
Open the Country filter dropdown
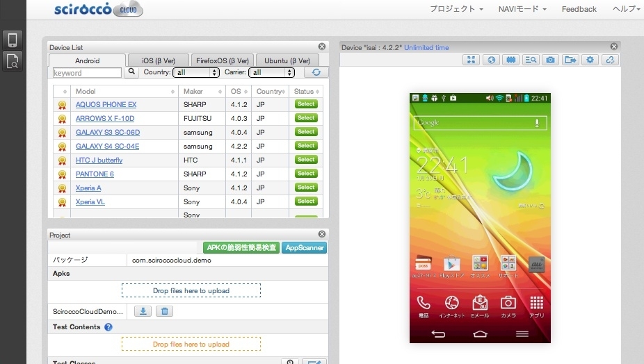[x=196, y=73]
